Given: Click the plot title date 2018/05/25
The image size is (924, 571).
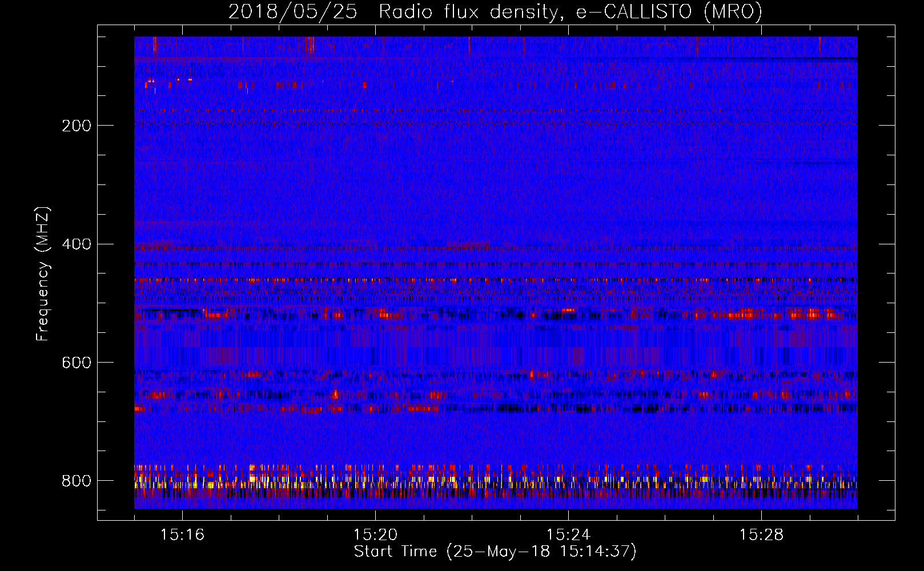Looking at the screenshot, I should pos(293,11).
